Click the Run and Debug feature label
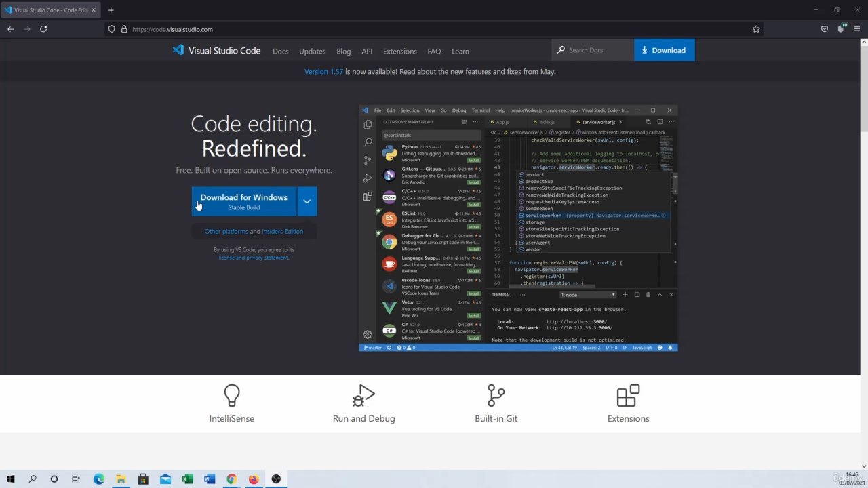 (363, 418)
